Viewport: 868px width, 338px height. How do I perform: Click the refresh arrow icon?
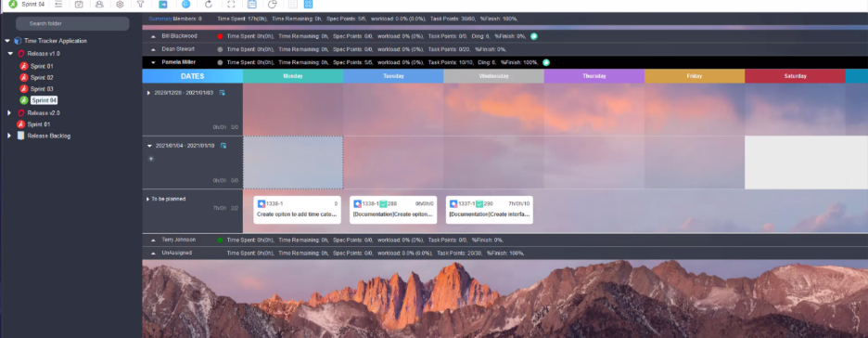click(x=208, y=5)
